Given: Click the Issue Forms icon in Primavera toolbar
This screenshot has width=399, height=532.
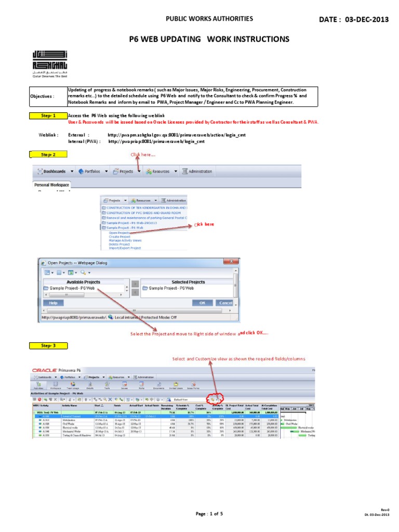Looking at the screenshot, I should [193, 385].
